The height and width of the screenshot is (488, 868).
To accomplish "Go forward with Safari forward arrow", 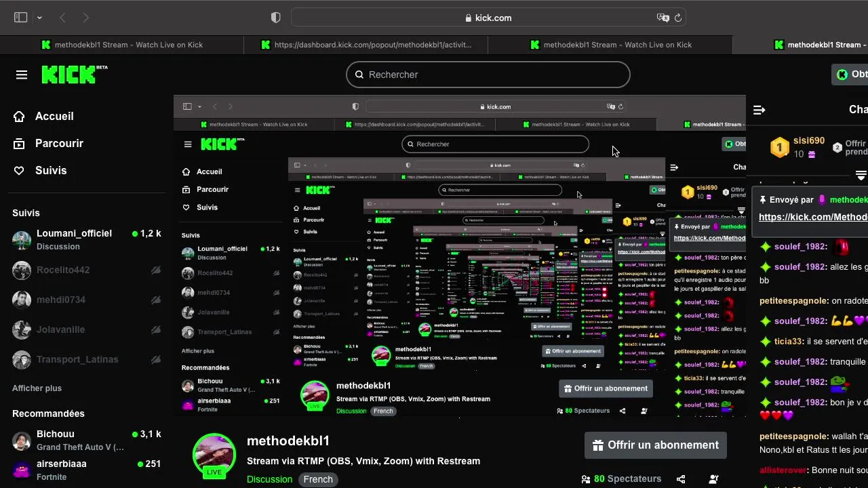I will tap(85, 18).
